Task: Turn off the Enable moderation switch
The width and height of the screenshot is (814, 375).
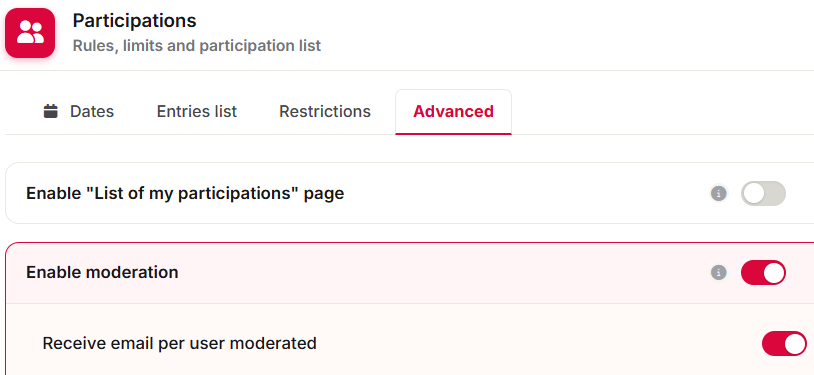Action: (763, 273)
